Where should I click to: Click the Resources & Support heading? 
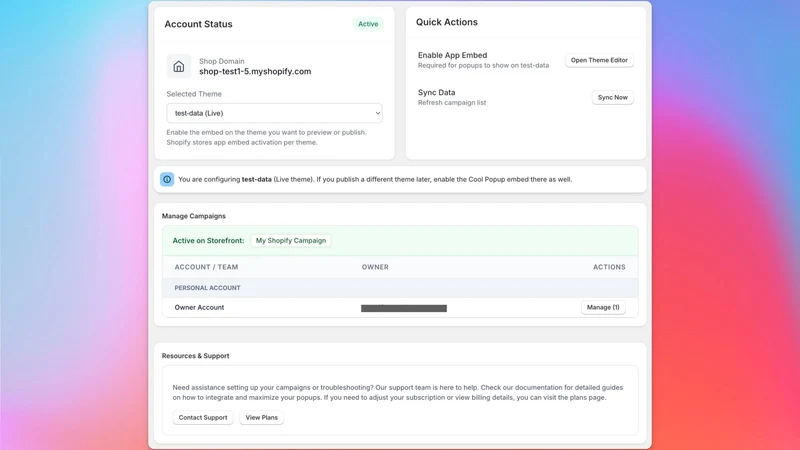click(195, 356)
